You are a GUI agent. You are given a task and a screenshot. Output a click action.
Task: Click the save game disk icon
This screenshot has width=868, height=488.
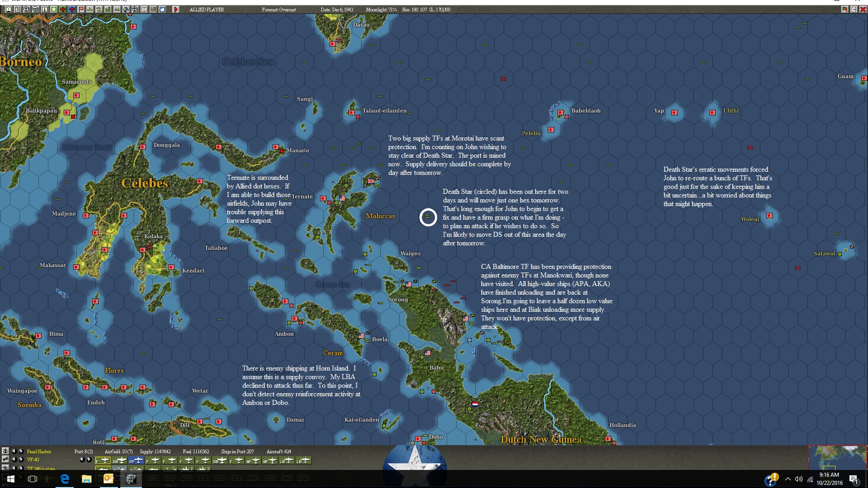click(x=8, y=9)
